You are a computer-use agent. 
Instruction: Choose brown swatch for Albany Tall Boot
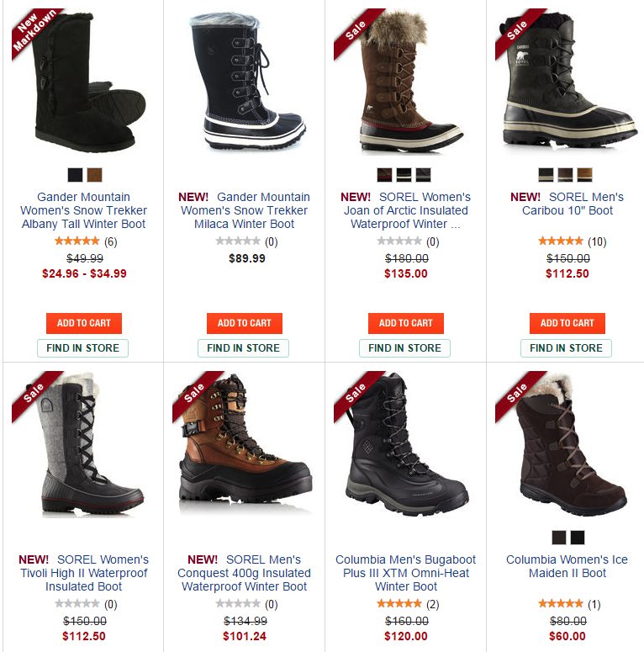click(x=94, y=175)
